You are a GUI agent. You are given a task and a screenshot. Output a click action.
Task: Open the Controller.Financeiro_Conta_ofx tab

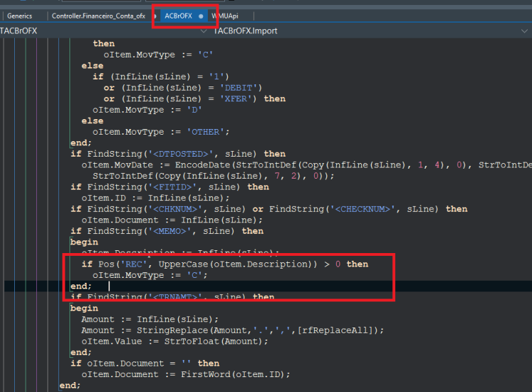pyautogui.click(x=99, y=16)
